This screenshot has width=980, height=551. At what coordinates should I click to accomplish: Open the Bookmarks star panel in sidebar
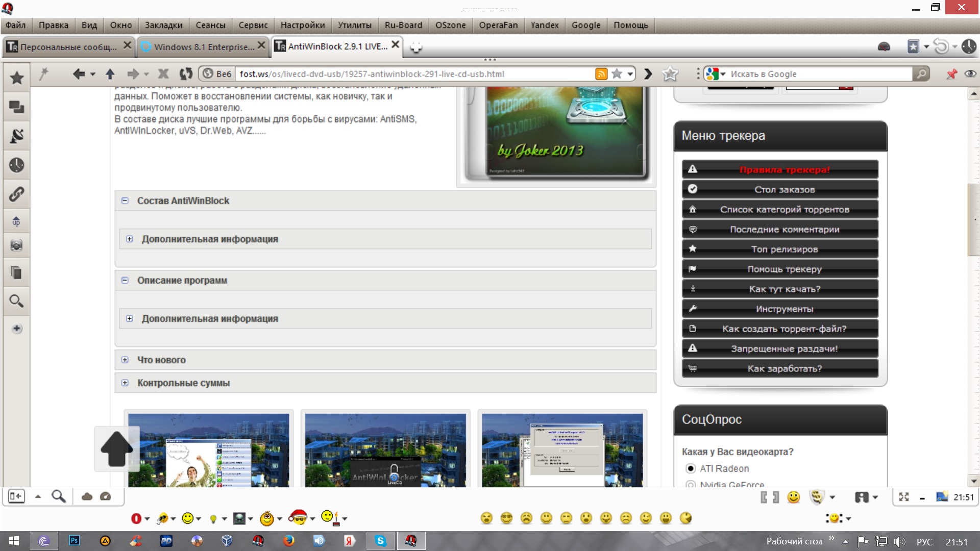pyautogui.click(x=16, y=78)
